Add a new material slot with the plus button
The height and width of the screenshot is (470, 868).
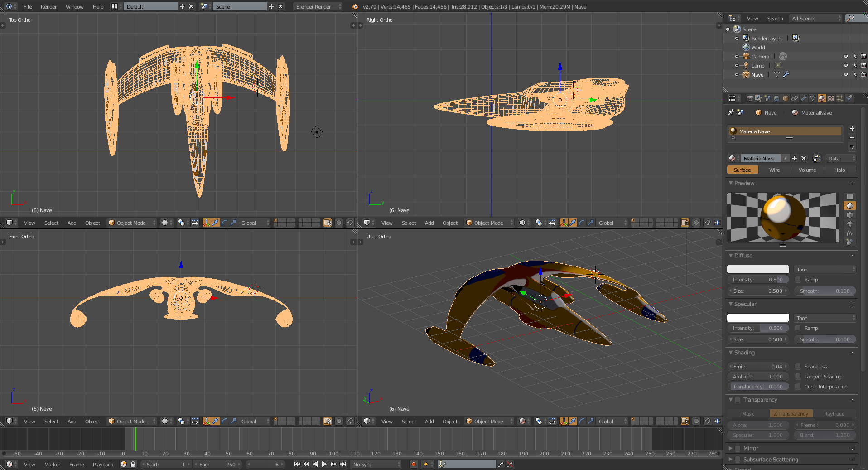pyautogui.click(x=852, y=129)
